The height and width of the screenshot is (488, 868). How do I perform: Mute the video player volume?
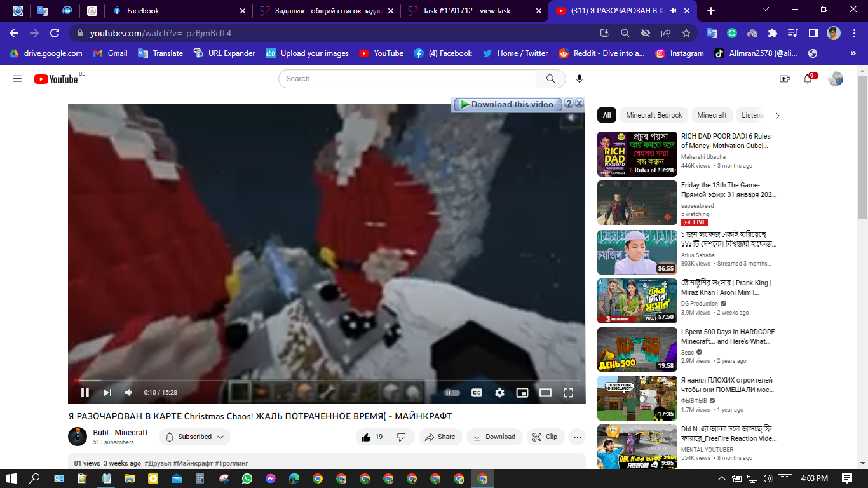click(128, 393)
